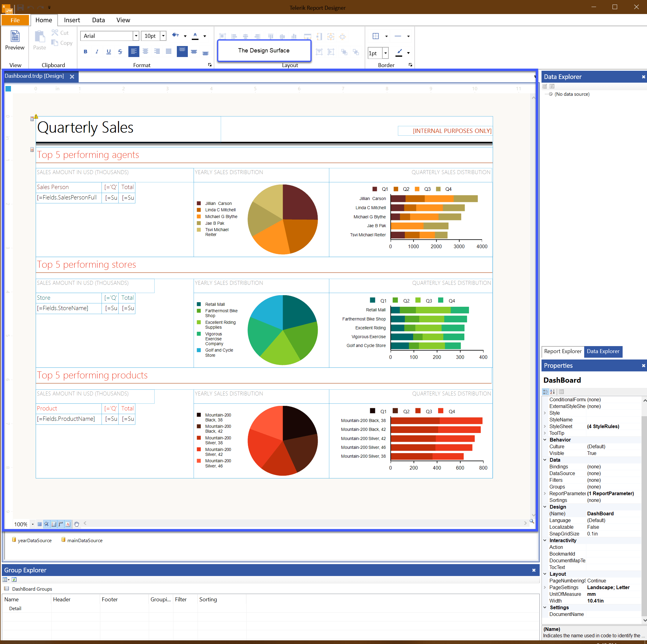647x644 pixels.
Task: Open the Group Explorer view options dropdown
Action: (x=6, y=580)
